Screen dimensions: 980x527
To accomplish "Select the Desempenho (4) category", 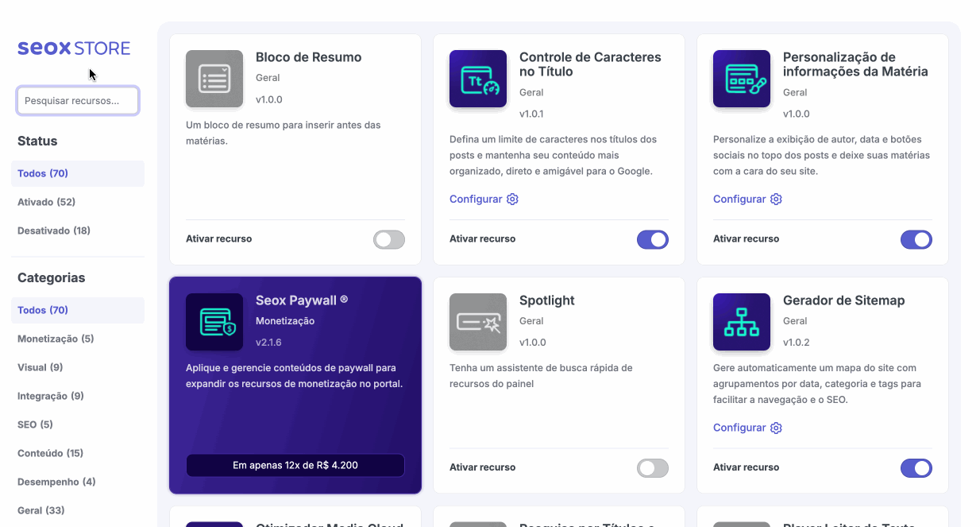I will [78, 482].
